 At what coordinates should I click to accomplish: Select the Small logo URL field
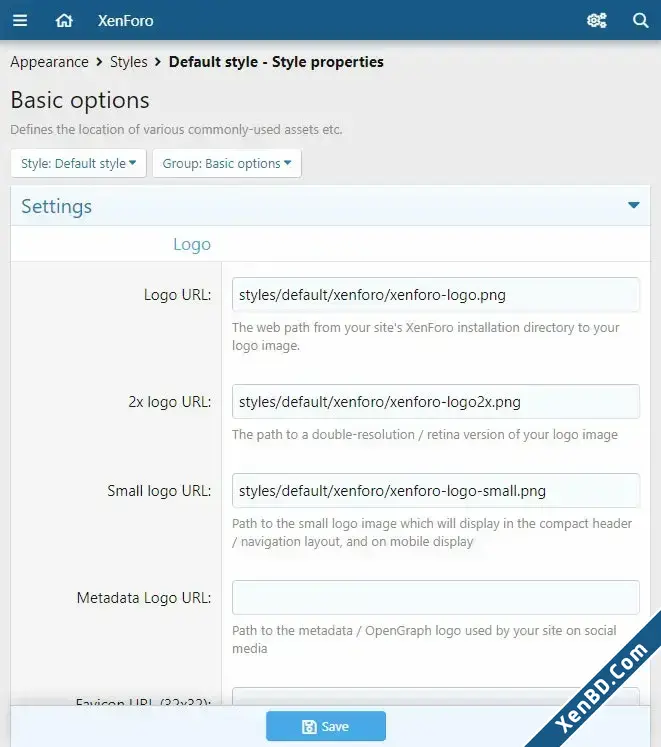[436, 491]
